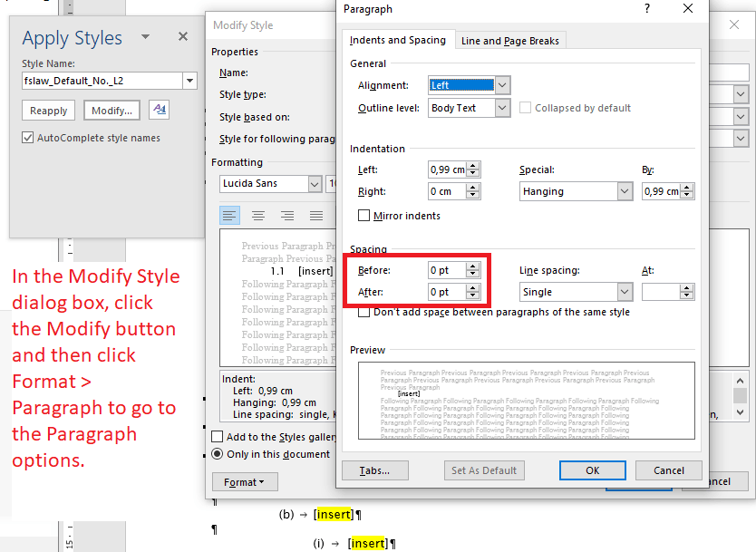The height and width of the screenshot is (552, 756).
Task: Increase Before spacing with up arrow
Action: click(473, 266)
